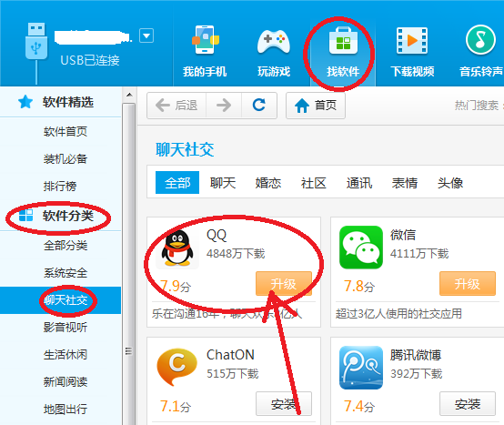
Task: Click the USB已连接 status text
Action: pyautogui.click(x=90, y=60)
